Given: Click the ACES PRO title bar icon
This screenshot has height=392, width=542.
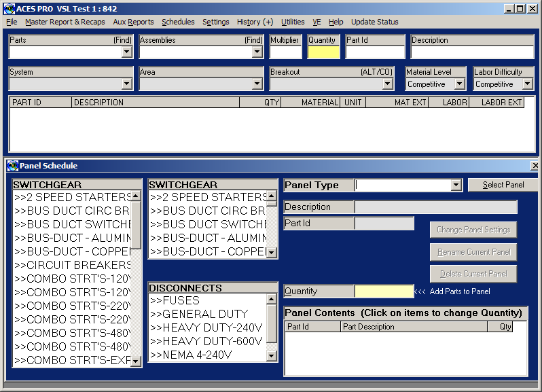Looking at the screenshot, I should [9, 9].
